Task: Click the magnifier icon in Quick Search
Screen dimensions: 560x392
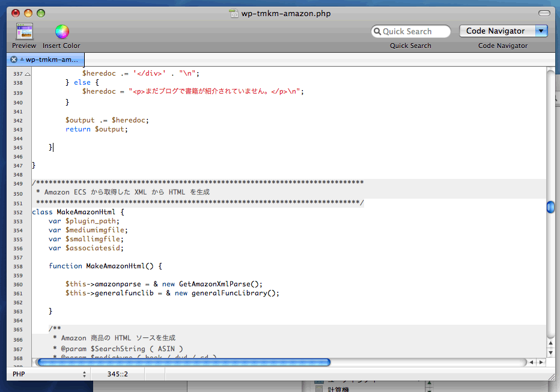Action: point(377,32)
